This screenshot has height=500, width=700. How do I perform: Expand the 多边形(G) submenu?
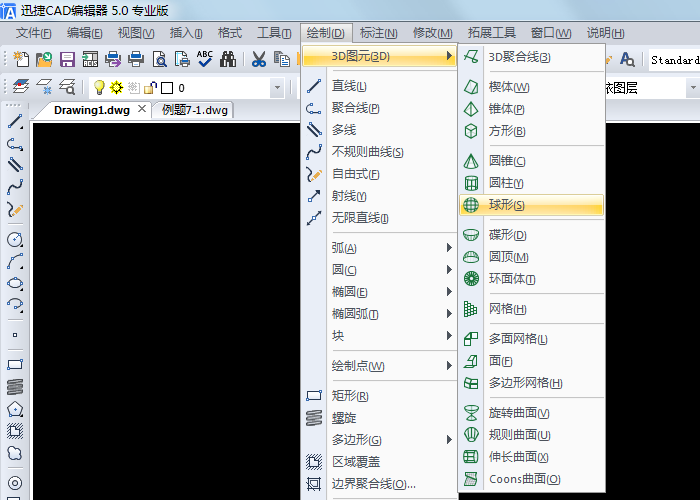point(392,440)
